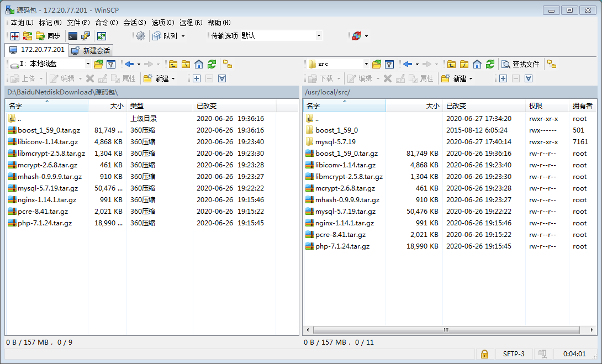The width and height of the screenshot is (602, 364).
Task: Open the 远程(R) menu
Action: click(x=191, y=23)
